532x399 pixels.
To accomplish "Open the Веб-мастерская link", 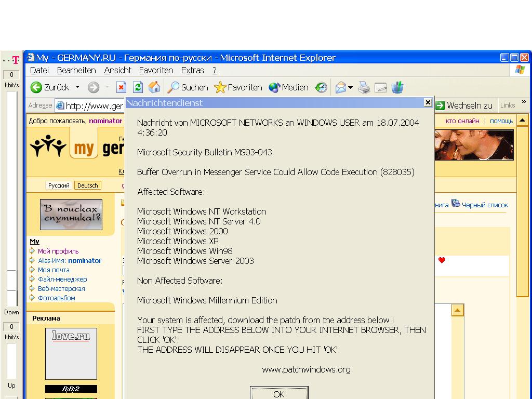I will [61, 288].
